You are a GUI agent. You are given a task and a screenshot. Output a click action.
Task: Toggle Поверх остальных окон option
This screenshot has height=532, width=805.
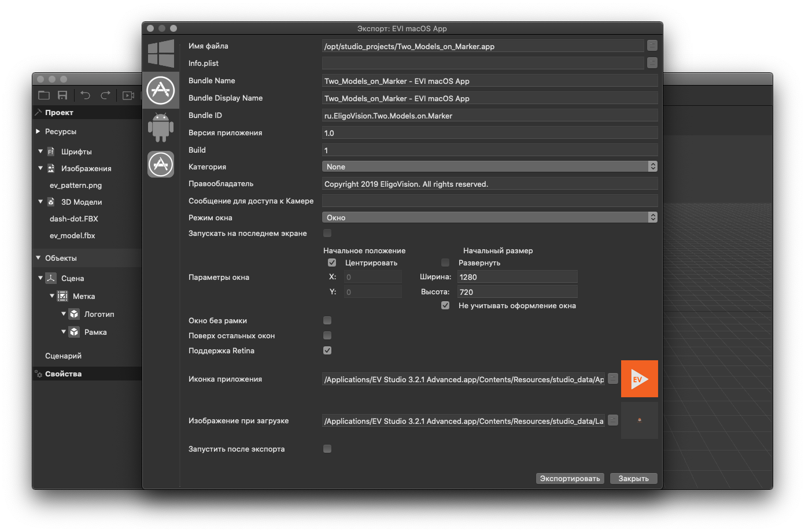[327, 335]
